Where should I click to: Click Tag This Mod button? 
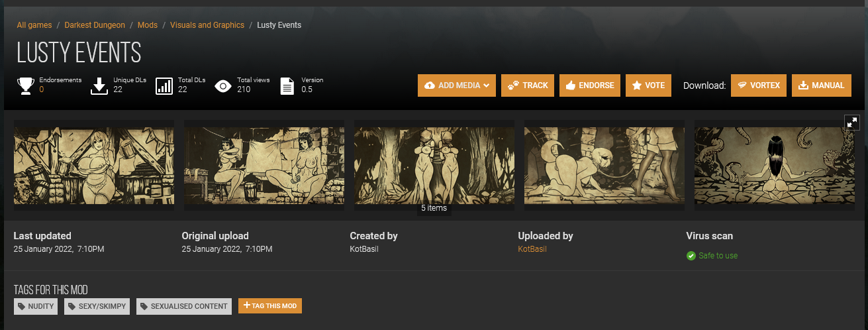point(270,305)
